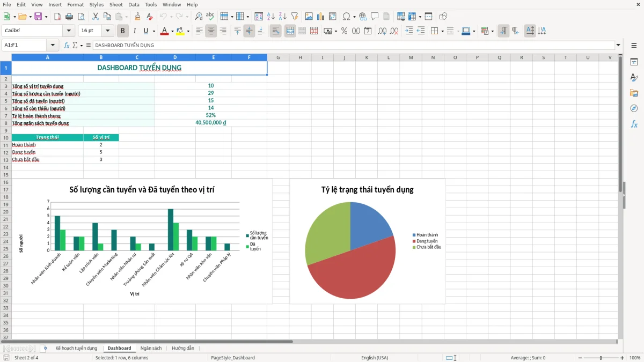Click the Draw Shapes icon

443,17
